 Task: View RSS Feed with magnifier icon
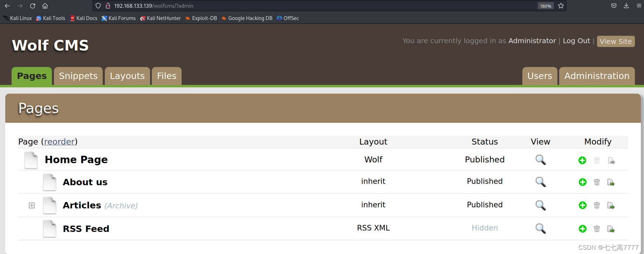click(541, 229)
